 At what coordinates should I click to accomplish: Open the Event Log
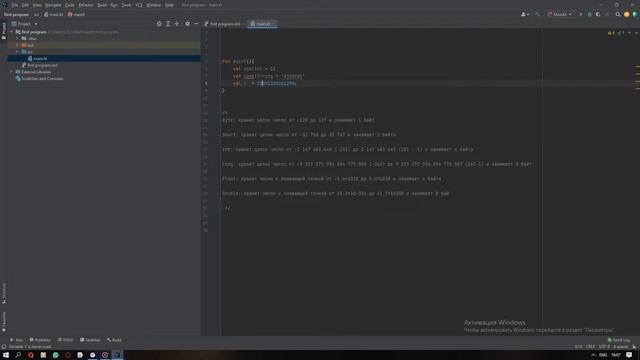click(x=619, y=340)
